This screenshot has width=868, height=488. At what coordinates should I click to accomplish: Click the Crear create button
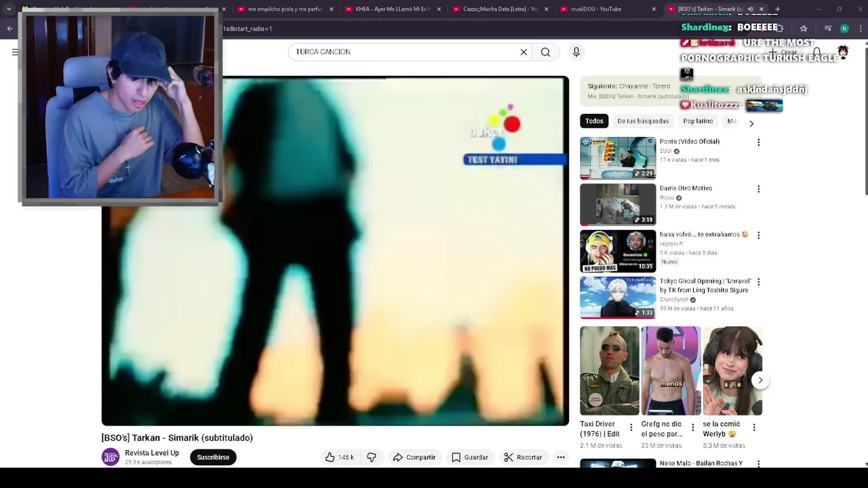[782, 52]
